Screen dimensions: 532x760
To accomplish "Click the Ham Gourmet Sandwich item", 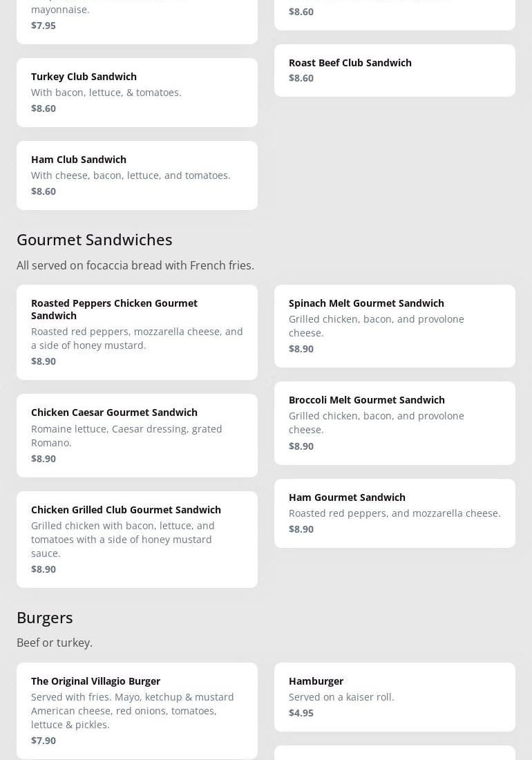I will 395,513.
